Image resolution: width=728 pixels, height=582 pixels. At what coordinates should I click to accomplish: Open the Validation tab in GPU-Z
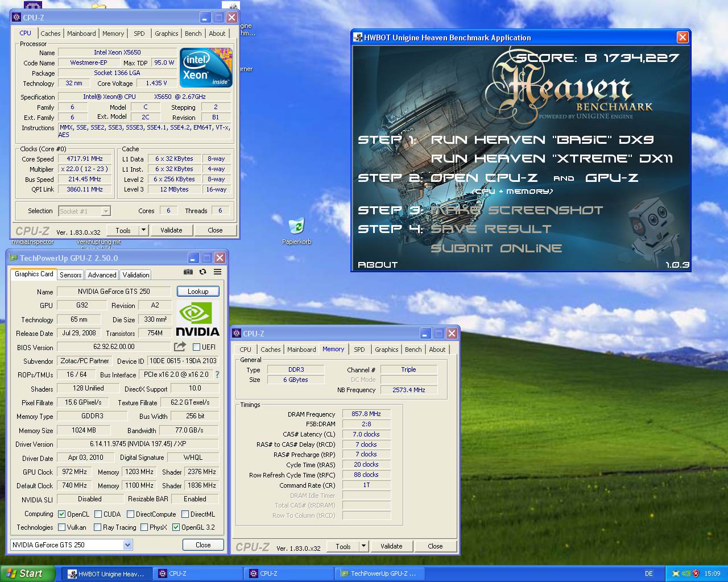pos(136,275)
